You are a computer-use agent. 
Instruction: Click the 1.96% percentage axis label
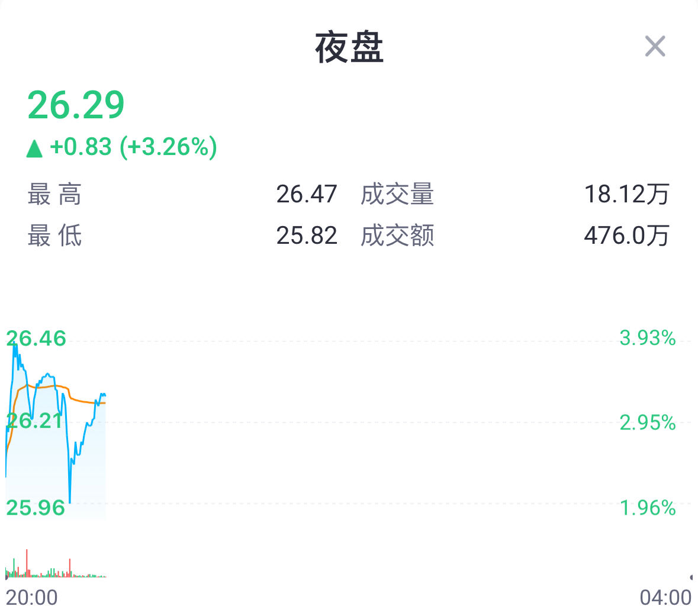click(647, 508)
